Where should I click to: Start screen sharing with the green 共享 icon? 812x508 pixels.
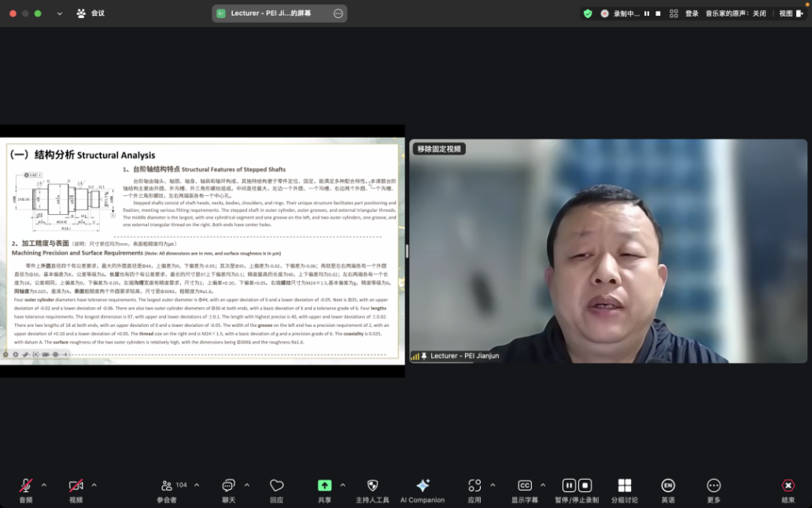pyautogui.click(x=325, y=487)
